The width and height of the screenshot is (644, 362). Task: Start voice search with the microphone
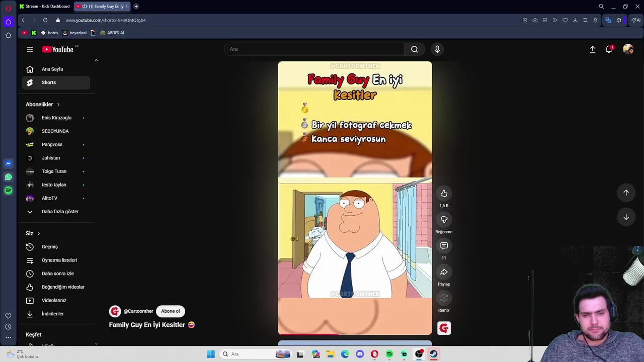click(x=437, y=49)
